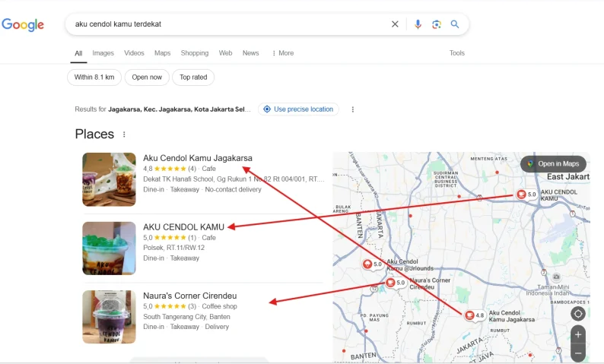
Task: Apply the 'Within 8.1 km' filter chip
Action: (94, 78)
